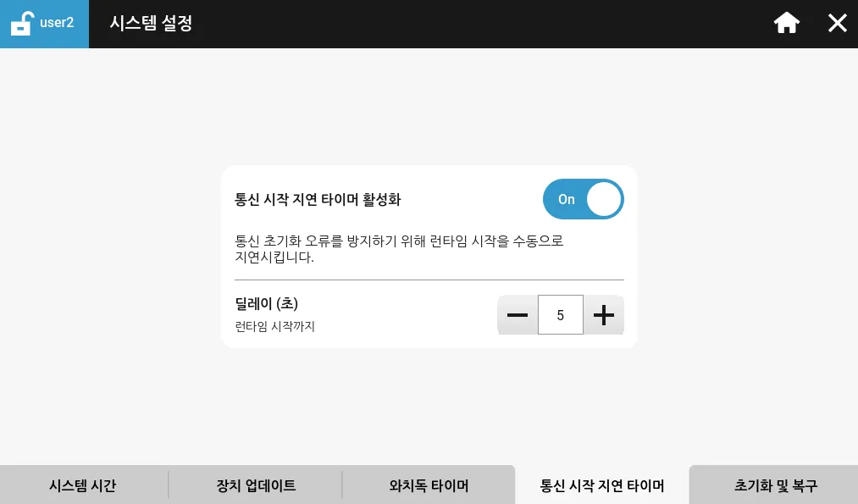
Task: Click the unlocked padlock icon
Action: coord(21,24)
